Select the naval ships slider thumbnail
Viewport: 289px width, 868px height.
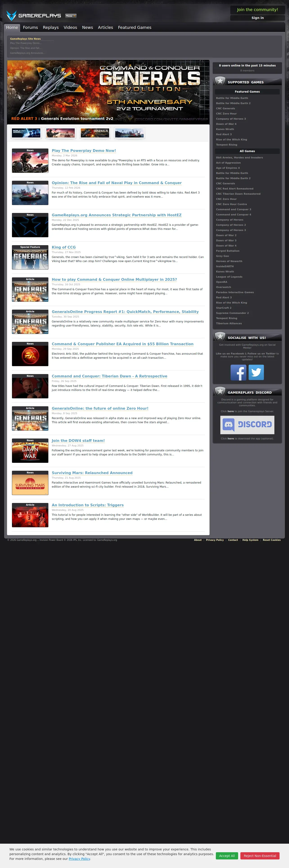tap(129, 133)
